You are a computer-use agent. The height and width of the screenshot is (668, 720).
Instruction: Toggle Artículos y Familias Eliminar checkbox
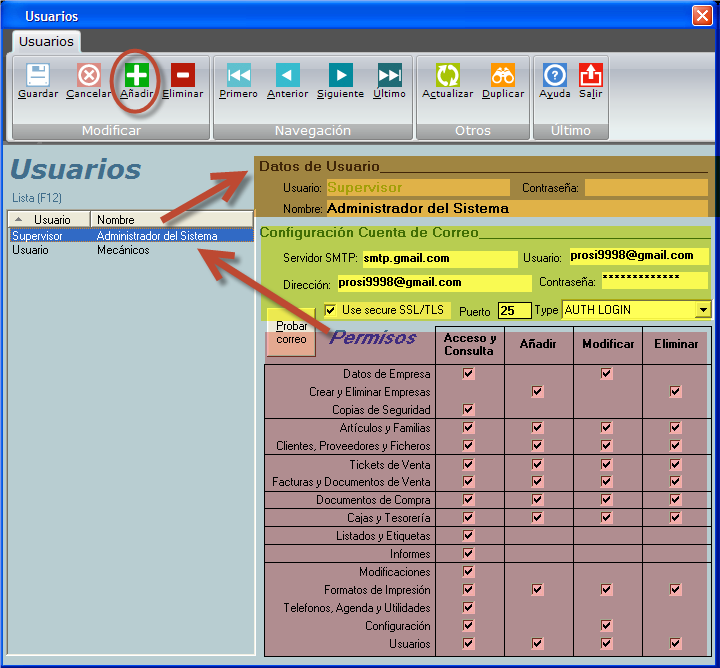click(x=675, y=427)
